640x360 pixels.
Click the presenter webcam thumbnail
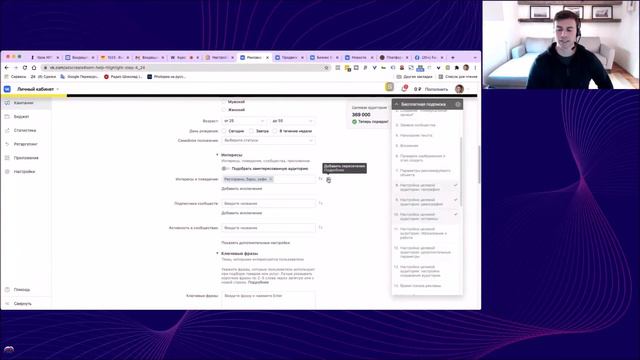coord(561,44)
